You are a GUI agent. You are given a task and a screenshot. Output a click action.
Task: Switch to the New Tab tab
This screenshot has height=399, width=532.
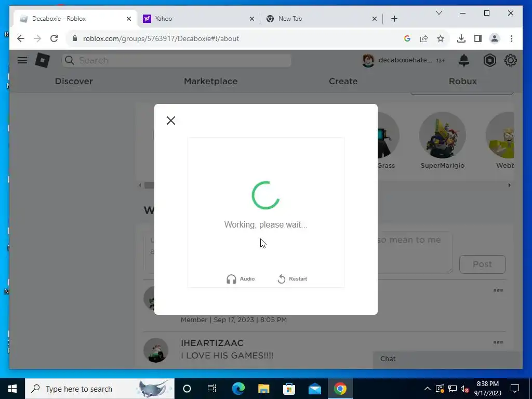pyautogui.click(x=319, y=19)
